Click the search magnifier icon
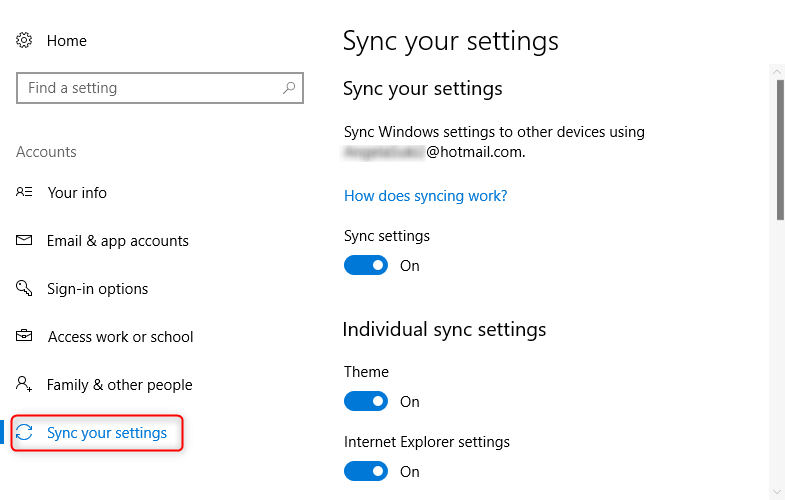785x500 pixels. (289, 88)
